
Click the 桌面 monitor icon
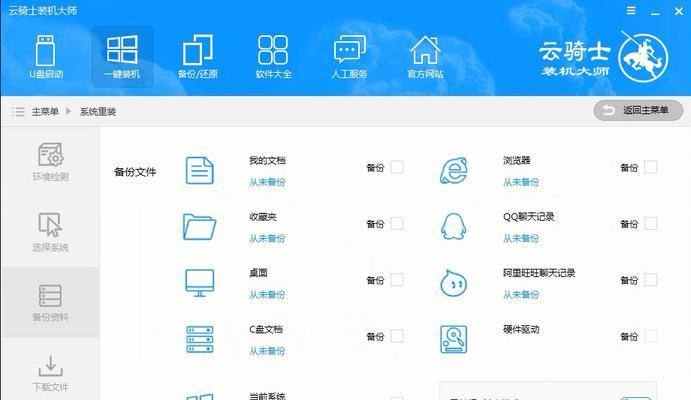pyautogui.click(x=200, y=283)
